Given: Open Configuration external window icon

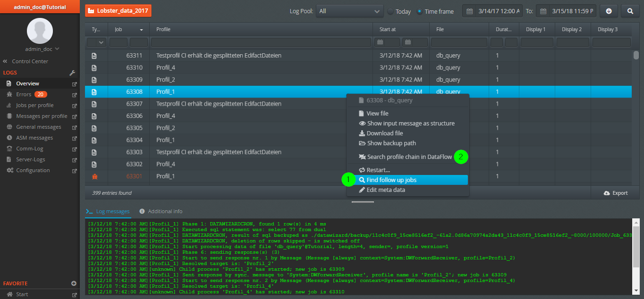Looking at the screenshot, I should (74, 171).
